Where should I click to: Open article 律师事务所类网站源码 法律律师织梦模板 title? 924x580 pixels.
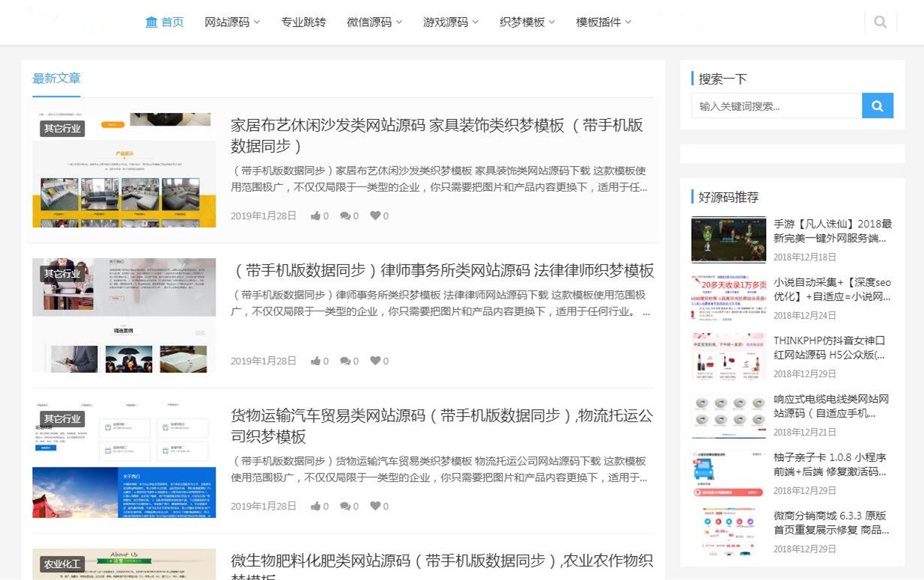click(x=443, y=270)
